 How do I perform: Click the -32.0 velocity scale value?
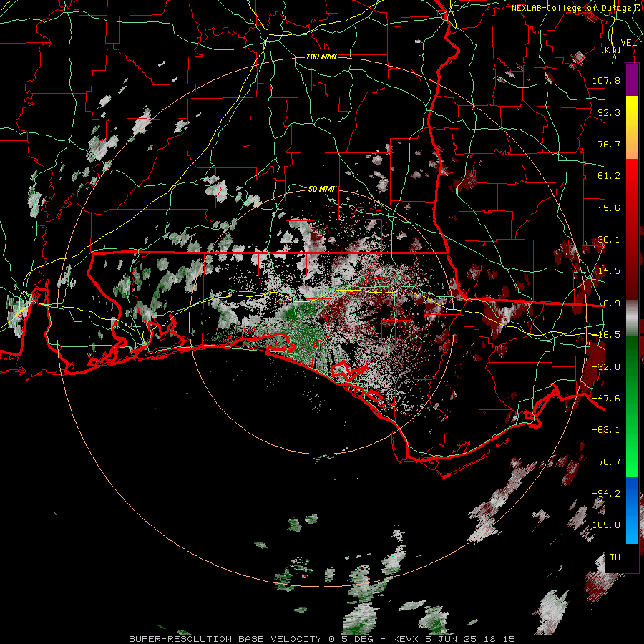coord(606,367)
